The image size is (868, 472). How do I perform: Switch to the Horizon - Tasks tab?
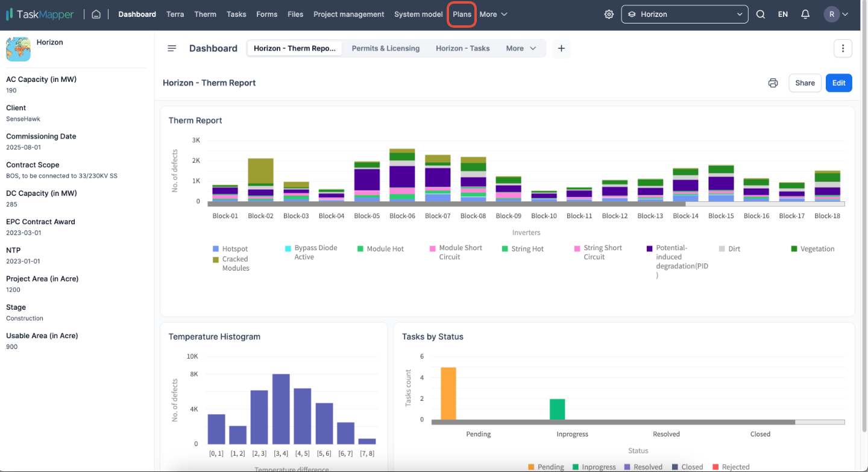[x=463, y=48]
